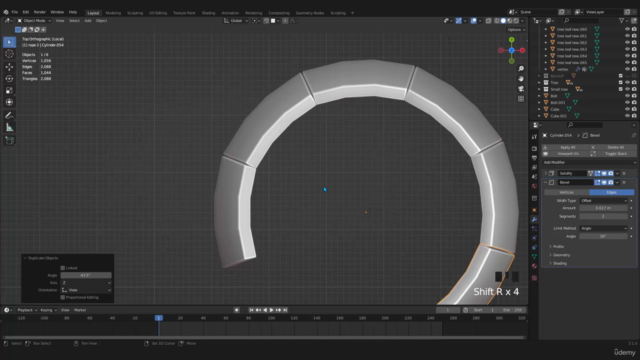640x360 pixels.
Task: Click the Bevel Amount value field
Action: [603, 208]
